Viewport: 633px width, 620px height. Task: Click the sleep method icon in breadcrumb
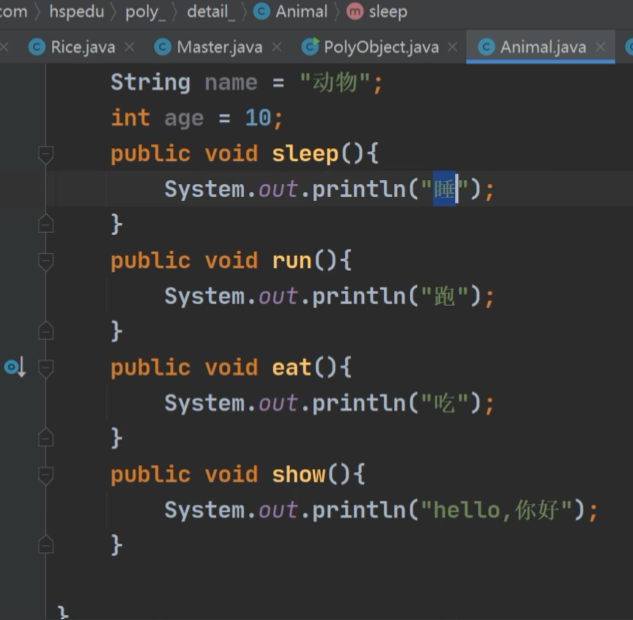(x=355, y=12)
